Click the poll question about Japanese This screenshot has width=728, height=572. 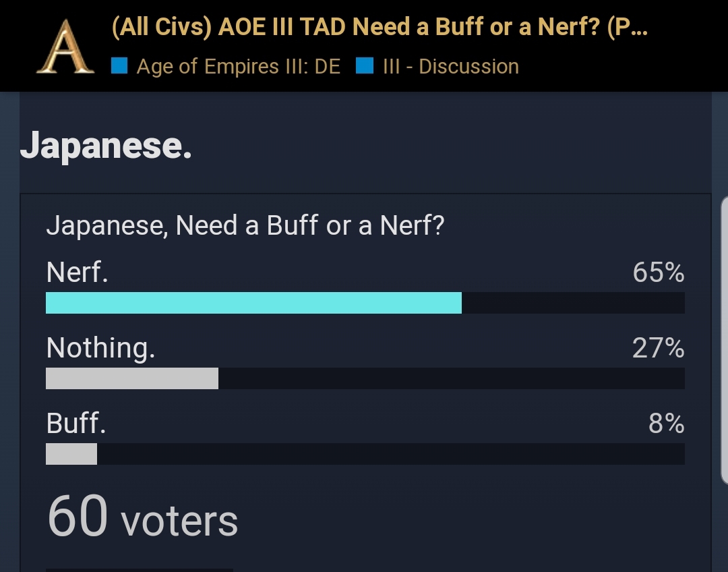[x=245, y=226]
